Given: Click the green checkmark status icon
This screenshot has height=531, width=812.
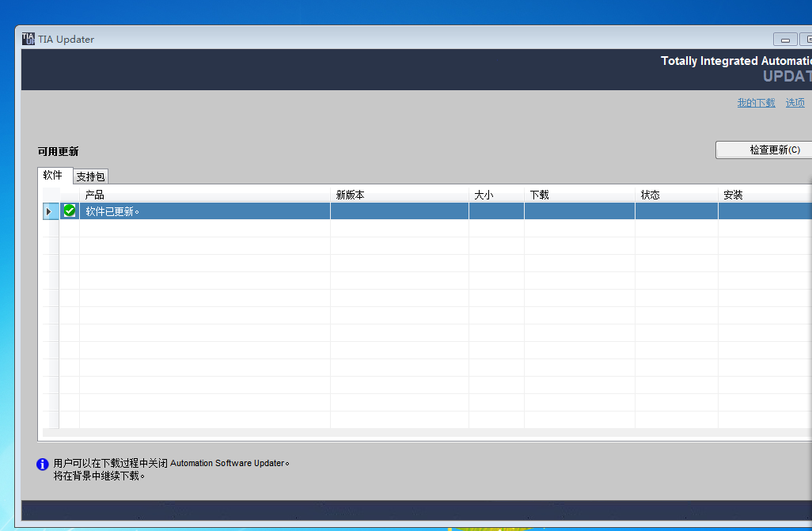Looking at the screenshot, I should pos(70,211).
